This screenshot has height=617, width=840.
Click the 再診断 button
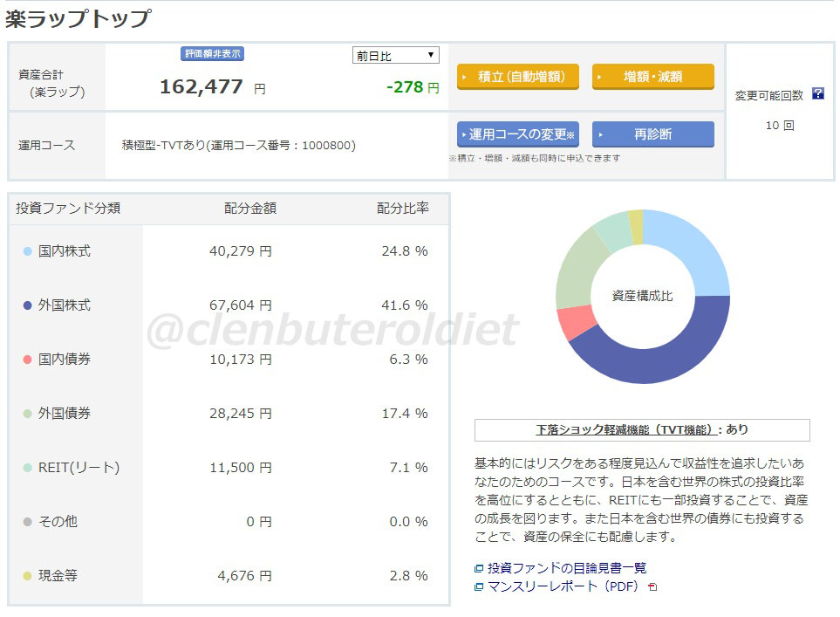pyautogui.click(x=653, y=134)
